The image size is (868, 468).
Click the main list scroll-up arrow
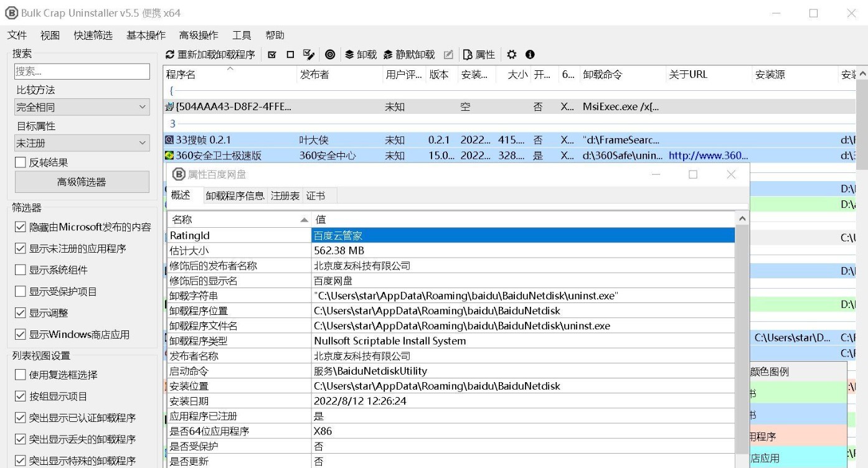click(x=862, y=74)
